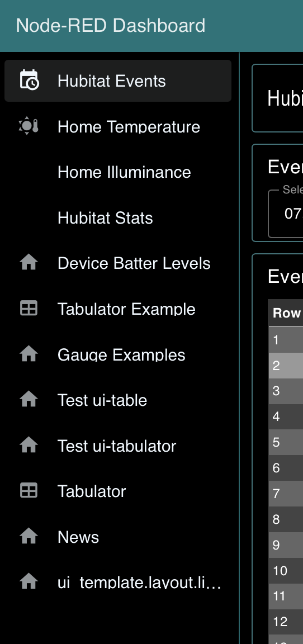
Task: Open the Home Illuminance page
Action: tap(118, 172)
